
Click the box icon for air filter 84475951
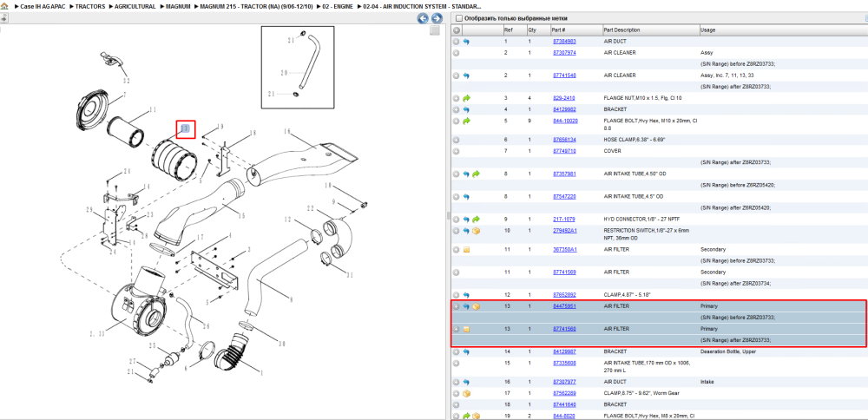[x=476, y=306]
